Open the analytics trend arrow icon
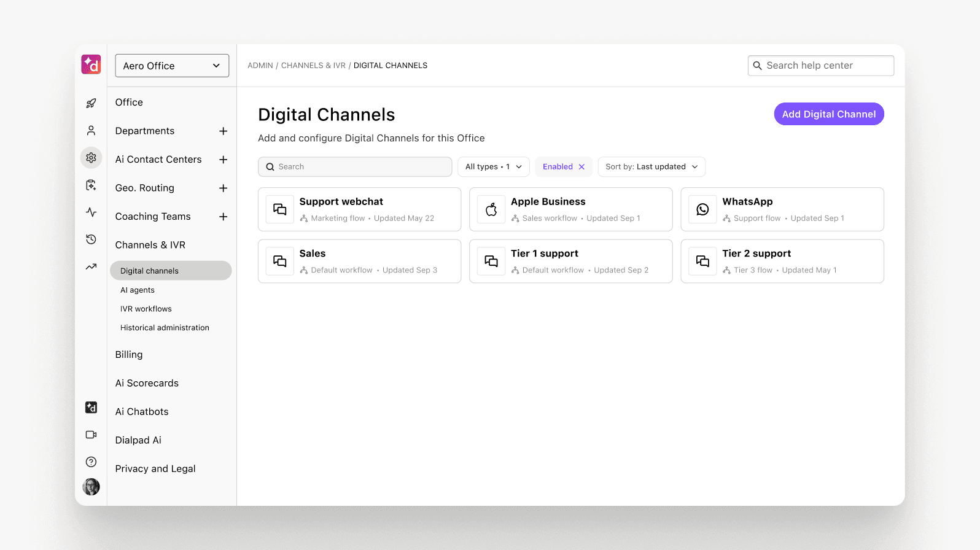 (x=91, y=266)
